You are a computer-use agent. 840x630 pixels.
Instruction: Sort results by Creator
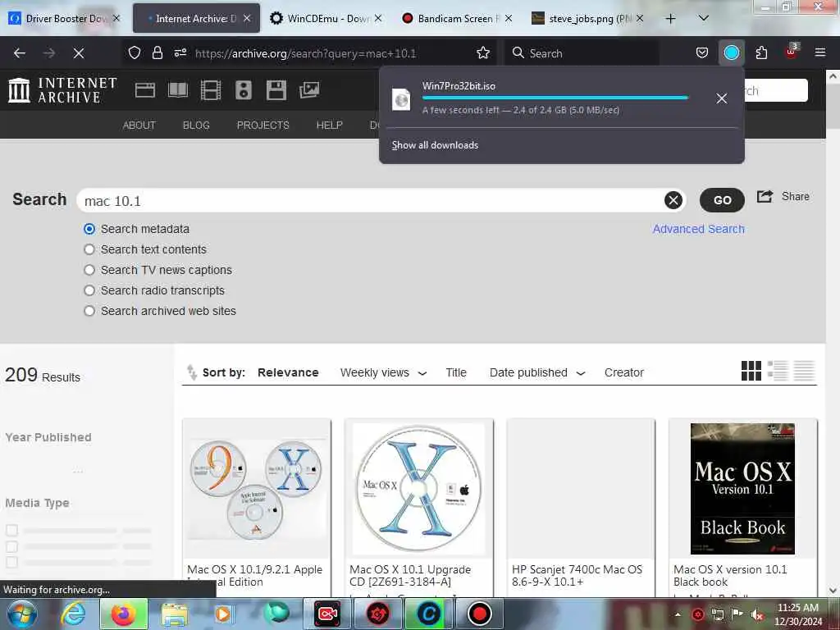click(x=623, y=373)
